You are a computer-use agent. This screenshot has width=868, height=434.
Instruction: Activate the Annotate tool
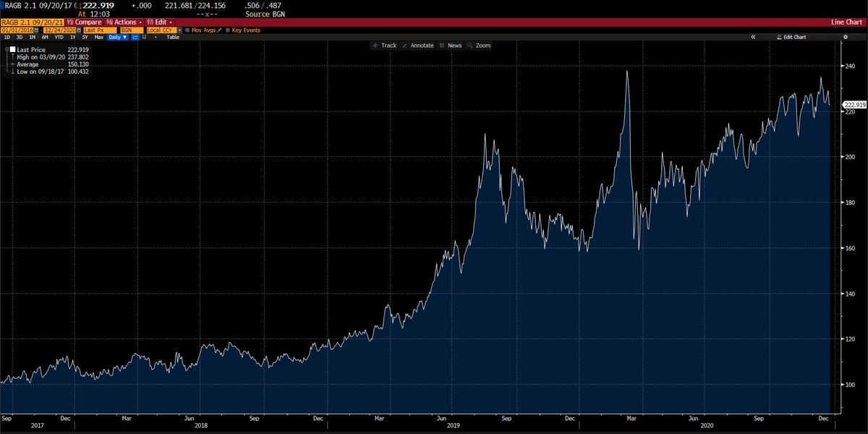click(418, 45)
